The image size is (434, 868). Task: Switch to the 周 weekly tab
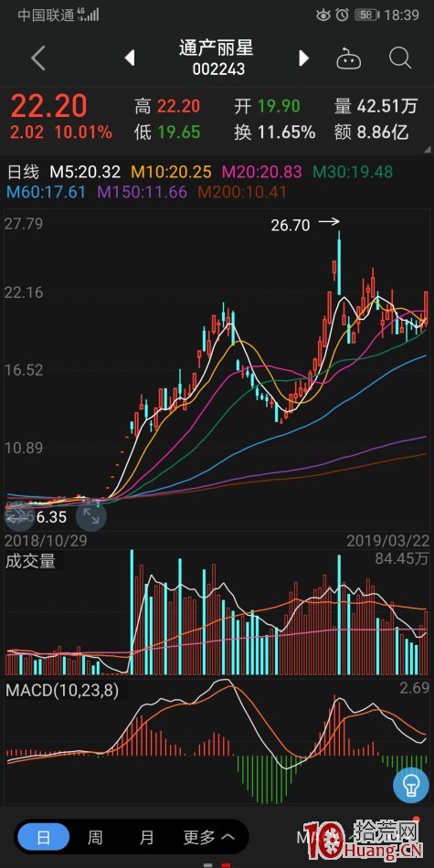pos(95,838)
